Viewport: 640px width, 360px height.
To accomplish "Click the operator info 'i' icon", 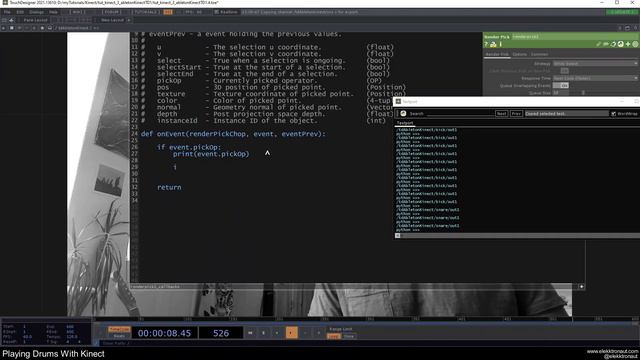I will tap(500, 44).
